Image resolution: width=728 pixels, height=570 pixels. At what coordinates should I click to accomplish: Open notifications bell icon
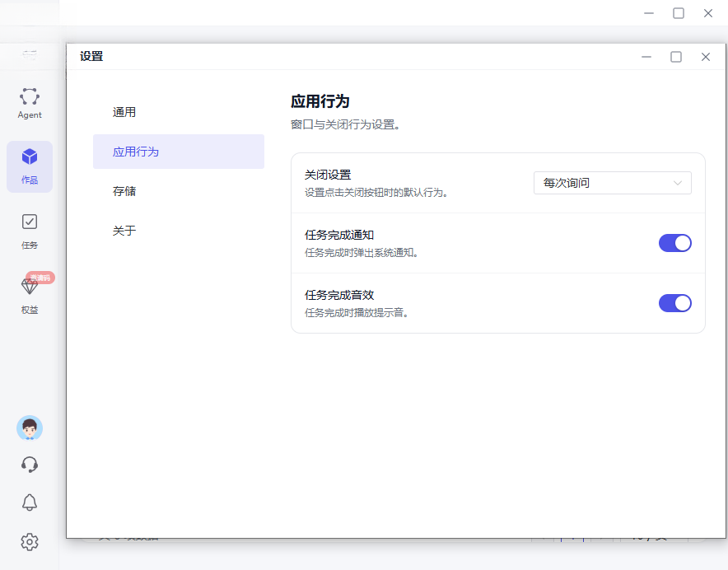[x=30, y=502]
